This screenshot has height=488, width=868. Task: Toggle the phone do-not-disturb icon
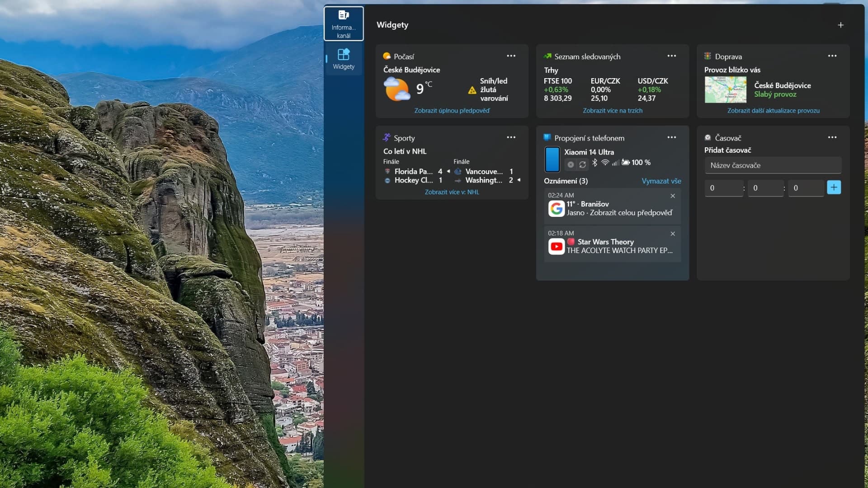pos(571,165)
